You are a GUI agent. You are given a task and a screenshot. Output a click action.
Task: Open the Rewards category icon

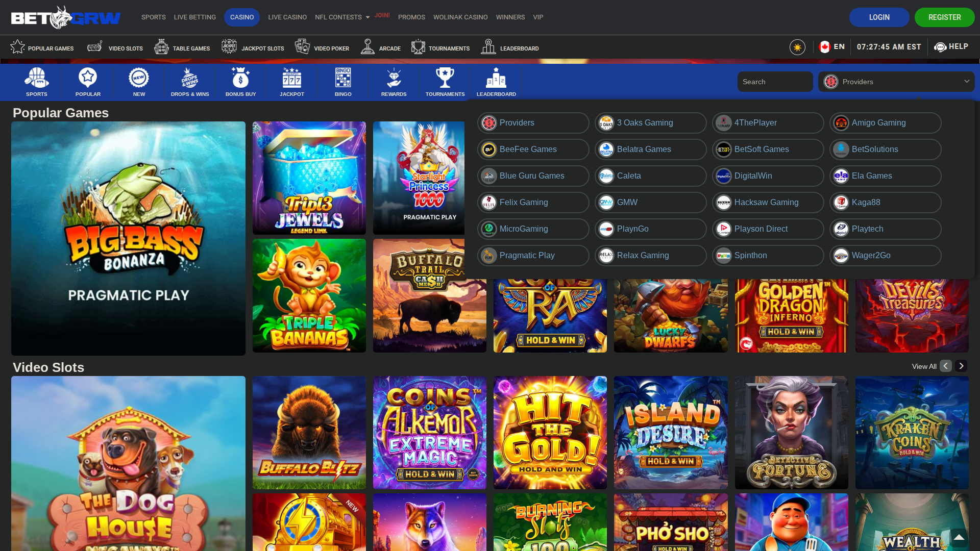394,77
